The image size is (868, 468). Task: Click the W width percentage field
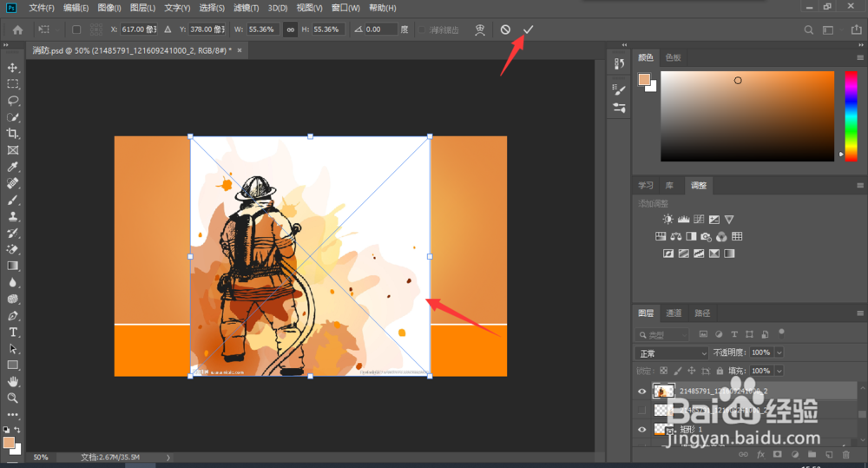click(262, 30)
